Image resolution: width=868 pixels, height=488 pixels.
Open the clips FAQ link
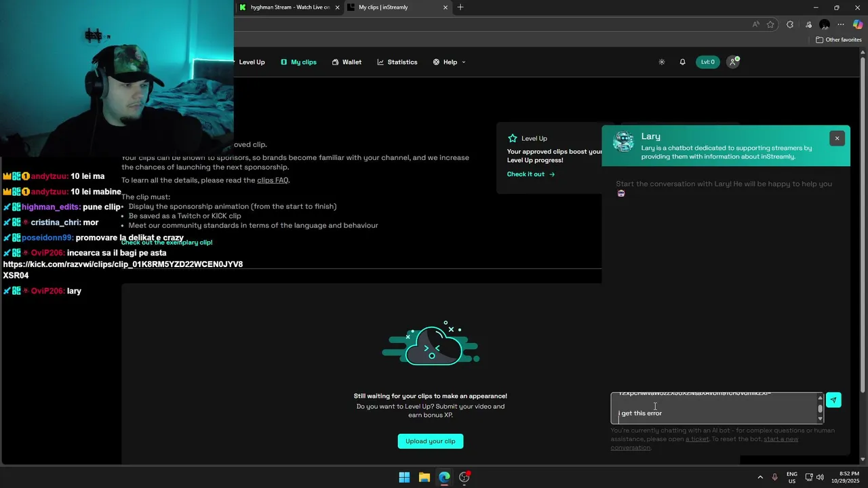coord(273,180)
